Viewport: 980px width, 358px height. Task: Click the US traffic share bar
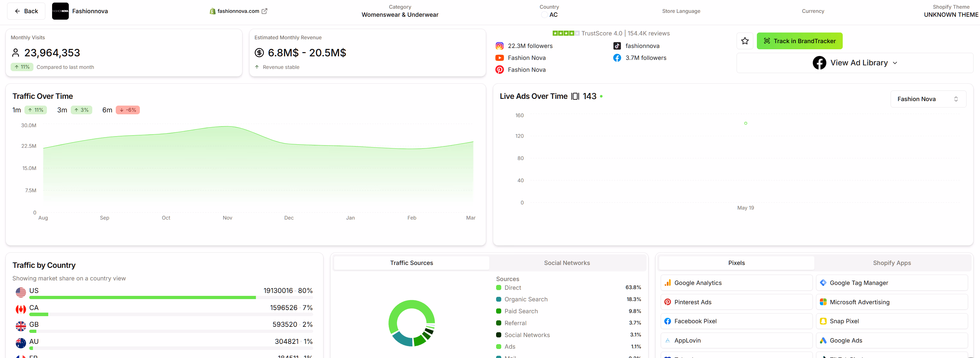click(x=171, y=297)
